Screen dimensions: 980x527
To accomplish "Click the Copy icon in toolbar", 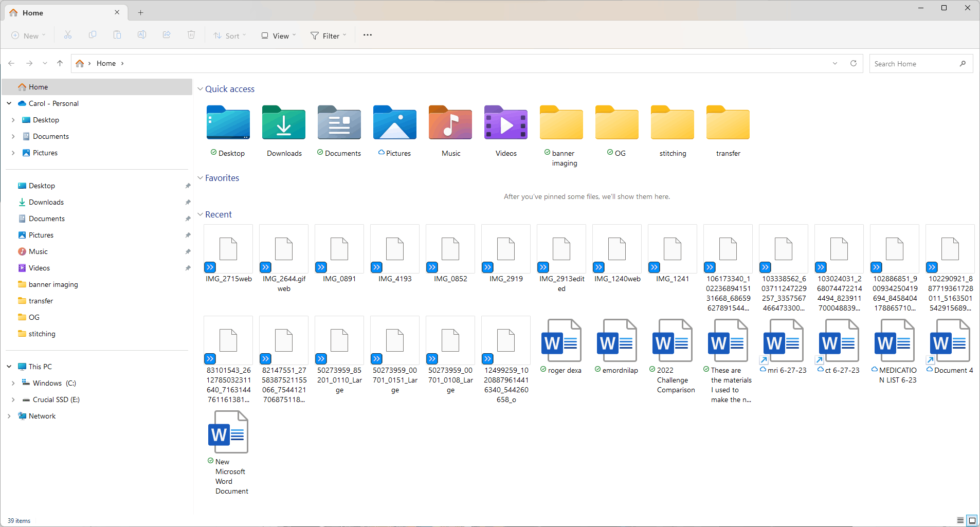I will 93,35.
